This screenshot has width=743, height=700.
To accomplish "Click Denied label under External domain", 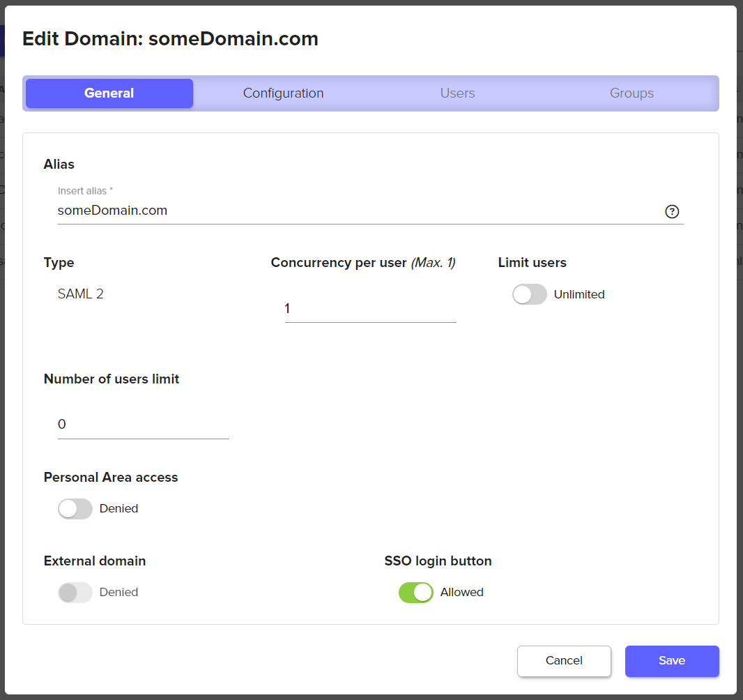I will 118,593.
